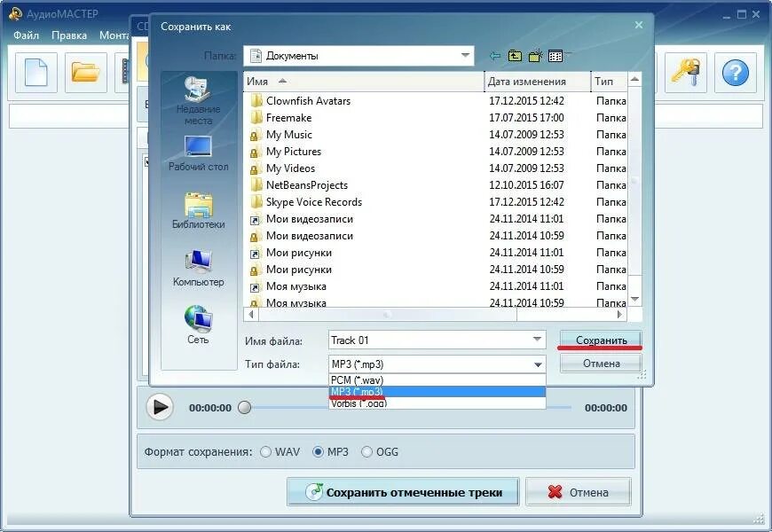Select OGG save format radio button

pyautogui.click(x=366, y=452)
